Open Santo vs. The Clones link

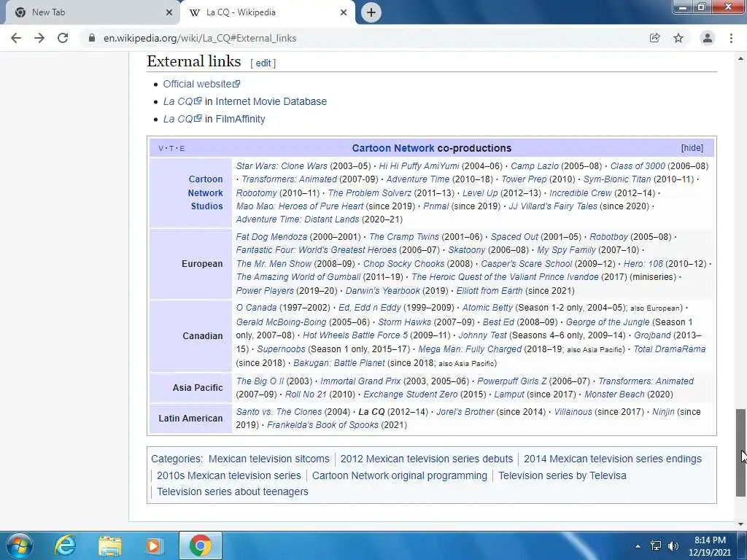pyautogui.click(x=279, y=412)
